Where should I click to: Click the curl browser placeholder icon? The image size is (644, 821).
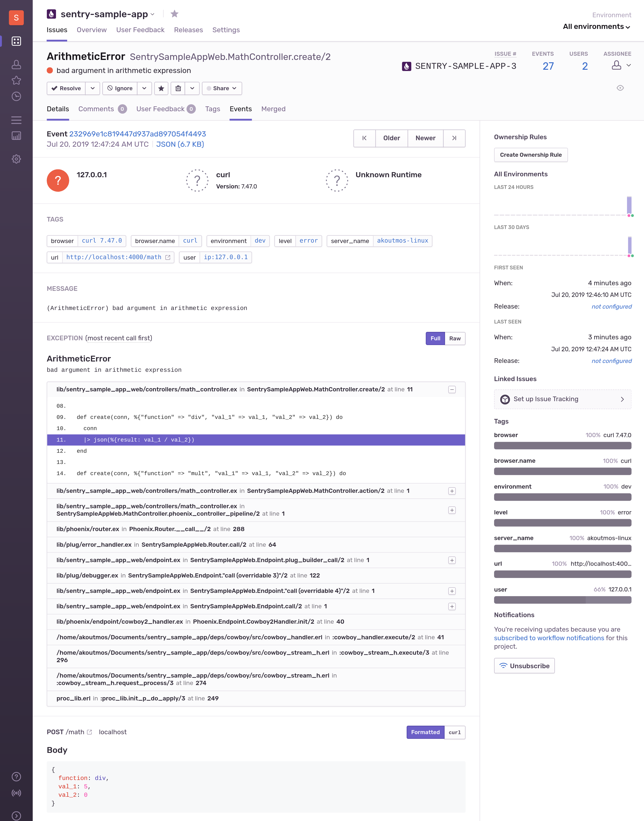pyautogui.click(x=197, y=180)
